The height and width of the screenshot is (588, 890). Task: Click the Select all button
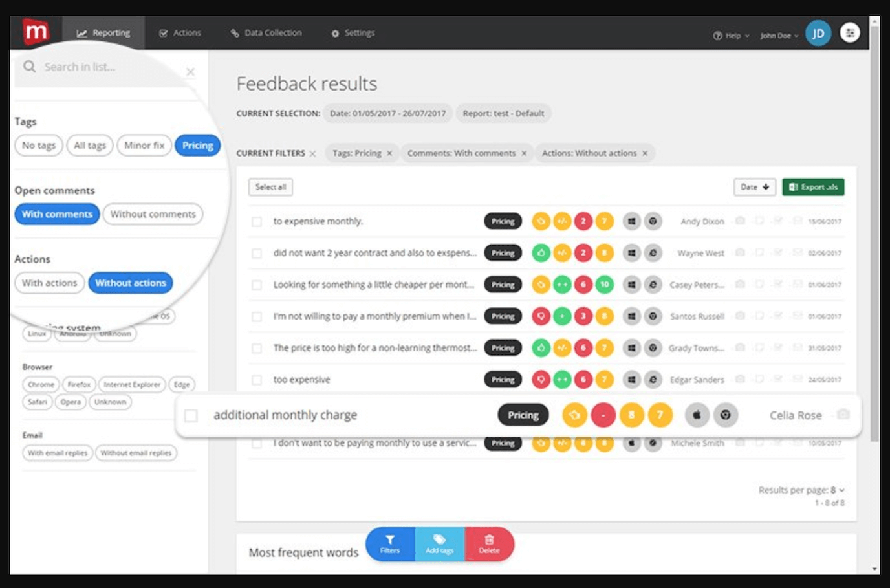coord(270,187)
